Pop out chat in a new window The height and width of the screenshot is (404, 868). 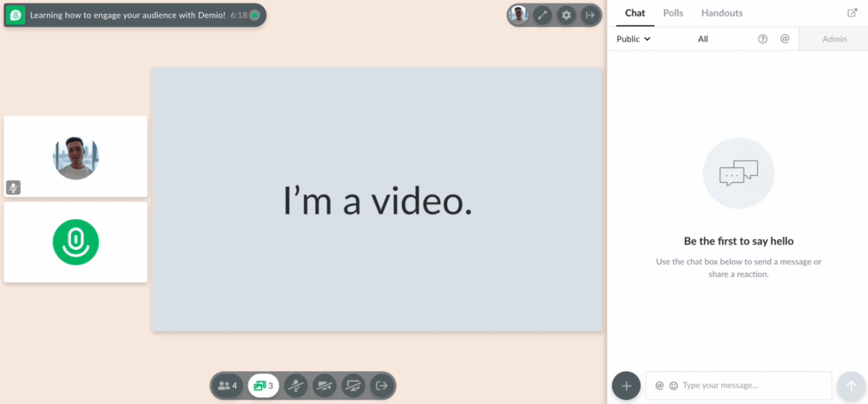tap(852, 13)
